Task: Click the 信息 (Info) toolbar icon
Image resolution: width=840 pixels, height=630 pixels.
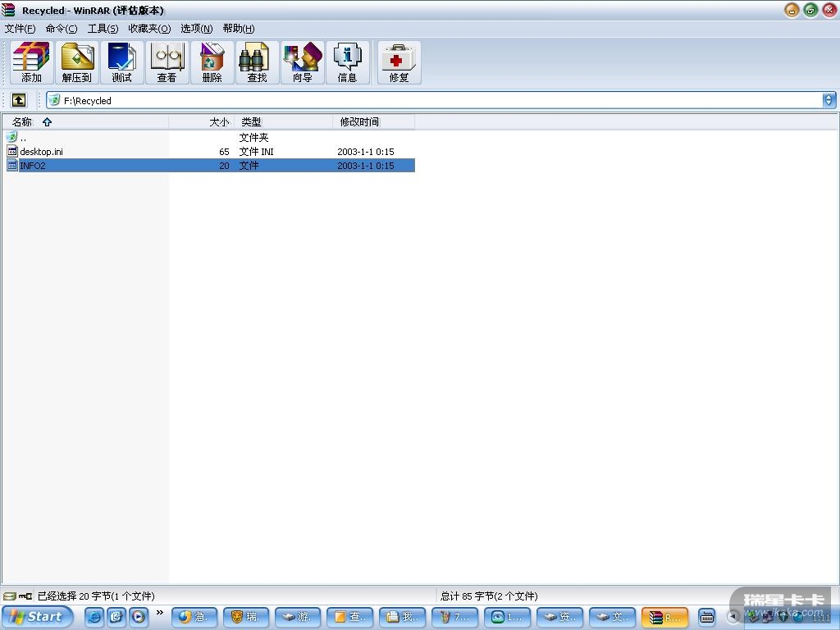Action: coord(348,62)
